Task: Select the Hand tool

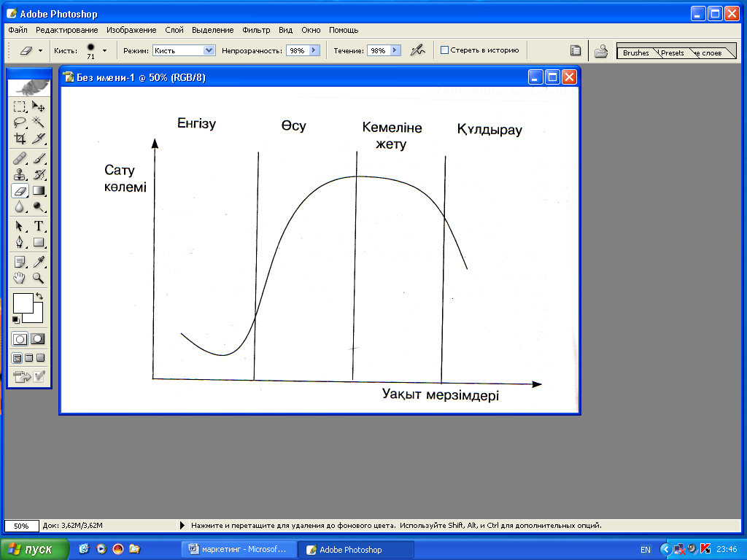Action: pyautogui.click(x=20, y=278)
